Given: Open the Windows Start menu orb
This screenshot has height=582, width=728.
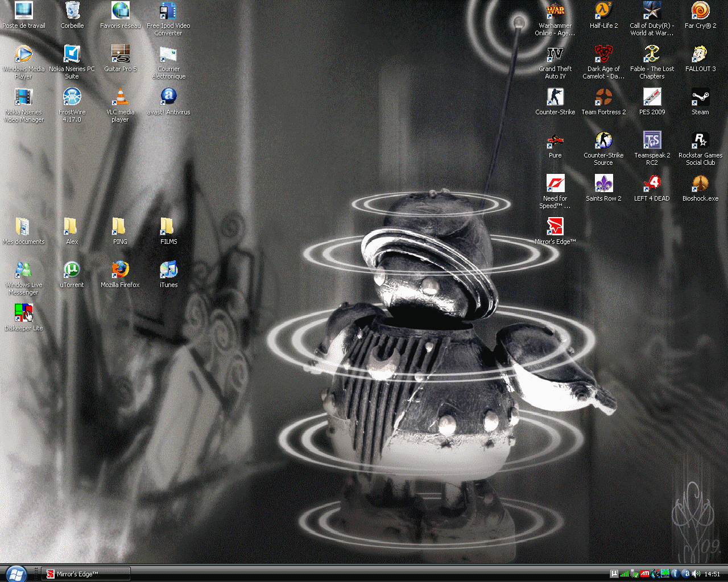Looking at the screenshot, I should click(15, 573).
